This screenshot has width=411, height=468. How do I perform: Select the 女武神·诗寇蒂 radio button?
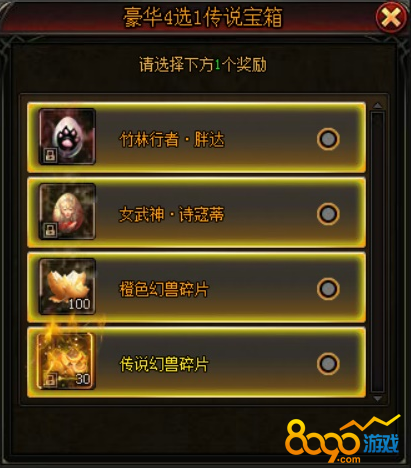(328, 214)
